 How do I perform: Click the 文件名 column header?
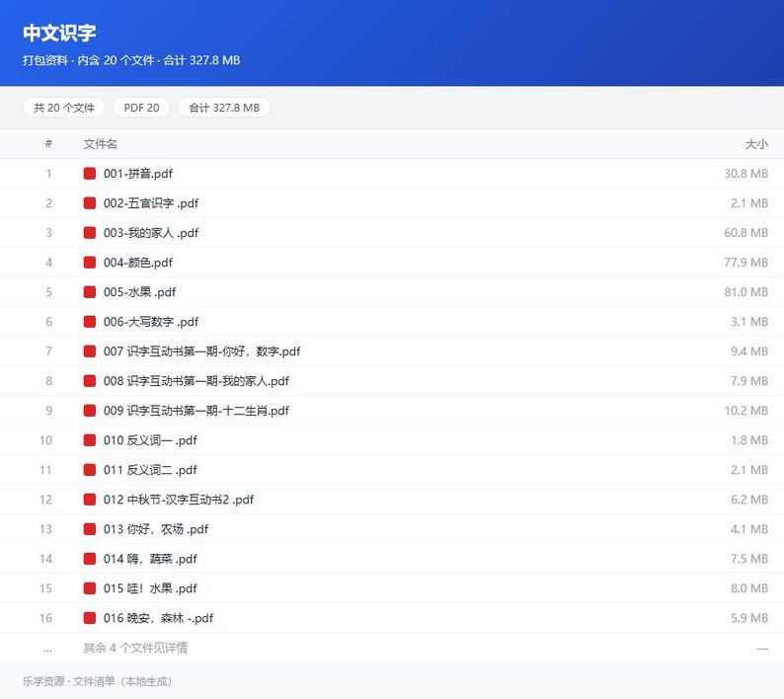100,144
